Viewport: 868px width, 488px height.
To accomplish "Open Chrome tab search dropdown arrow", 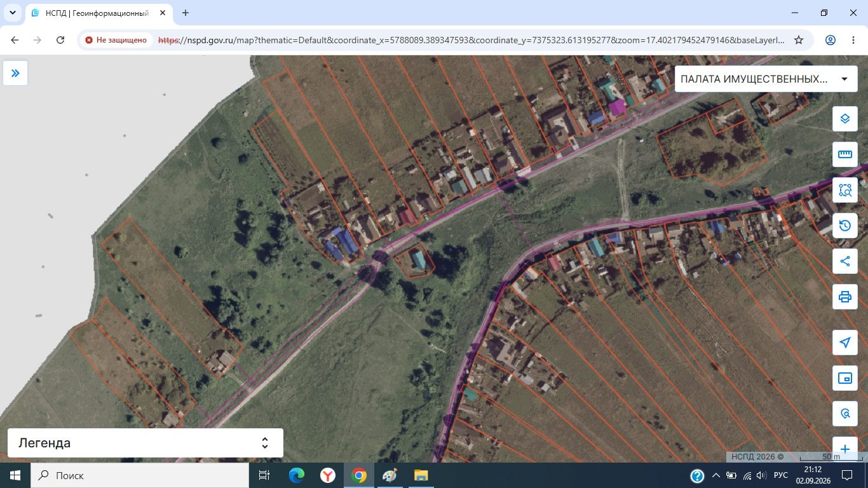I will pos(12,13).
